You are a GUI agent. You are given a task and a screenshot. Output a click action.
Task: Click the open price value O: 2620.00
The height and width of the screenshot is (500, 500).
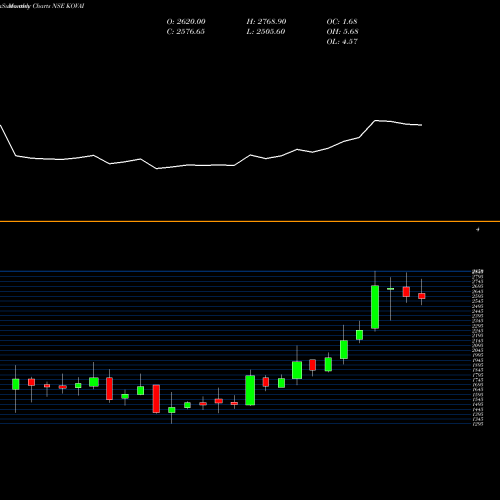click(x=186, y=22)
